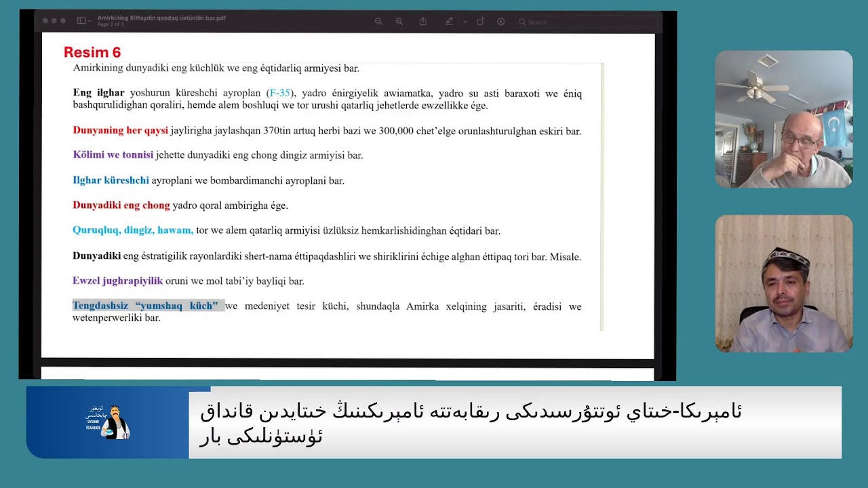The image size is (868, 488).
Task: Click cyan text 'Quruqluq, dingiz, hawam,'
Action: 133,230
